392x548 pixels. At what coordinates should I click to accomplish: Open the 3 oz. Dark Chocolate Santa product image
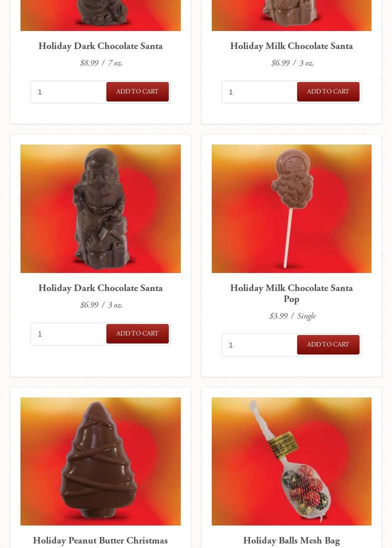[100, 208]
